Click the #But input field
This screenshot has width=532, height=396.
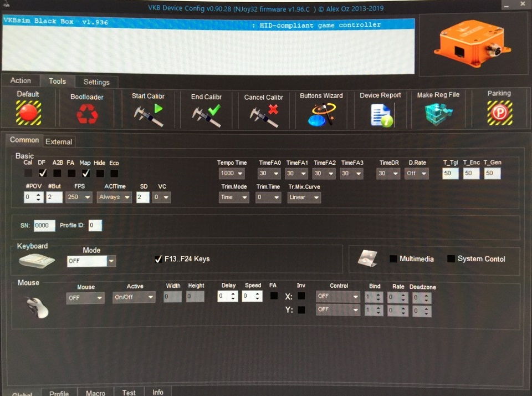point(54,197)
